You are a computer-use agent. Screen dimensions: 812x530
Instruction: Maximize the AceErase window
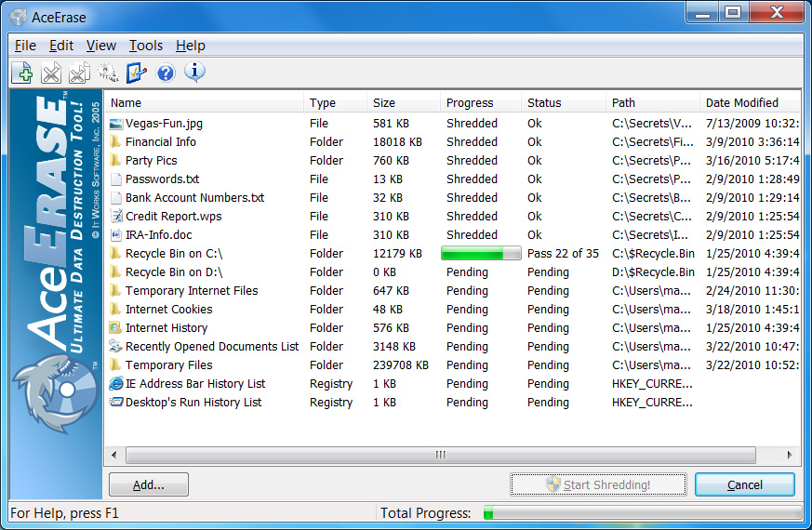[x=732, y=12]
